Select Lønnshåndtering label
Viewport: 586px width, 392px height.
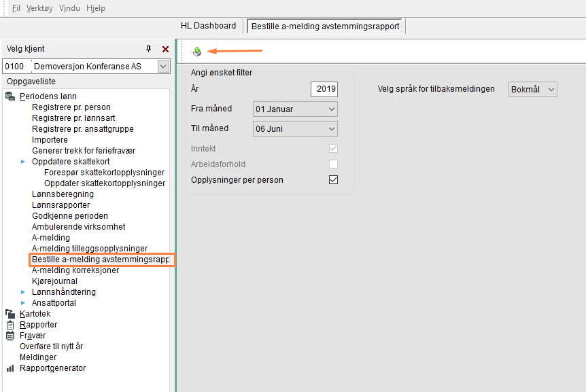(63, 292)
